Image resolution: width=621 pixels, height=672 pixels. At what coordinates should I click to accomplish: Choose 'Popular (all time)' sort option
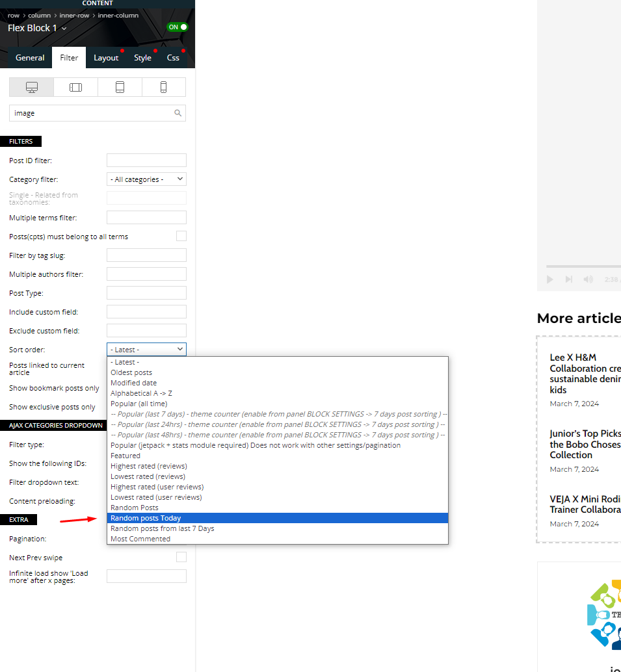(x=278, y=404)
